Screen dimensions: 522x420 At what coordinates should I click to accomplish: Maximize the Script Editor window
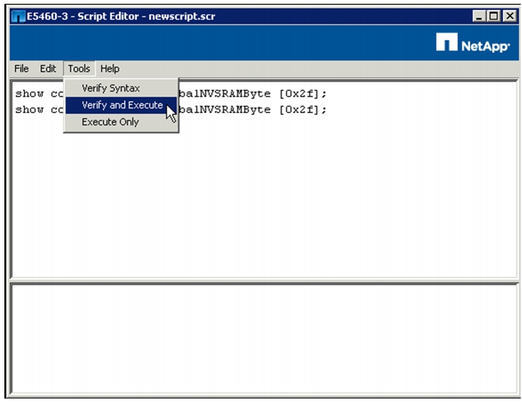(x=494, y=16)
